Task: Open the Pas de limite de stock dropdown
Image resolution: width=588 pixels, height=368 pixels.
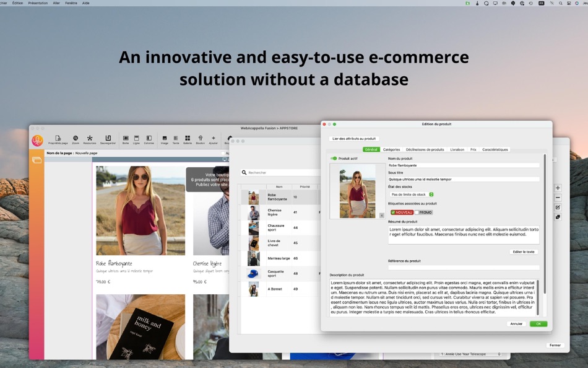Action: tap(412, 195)
